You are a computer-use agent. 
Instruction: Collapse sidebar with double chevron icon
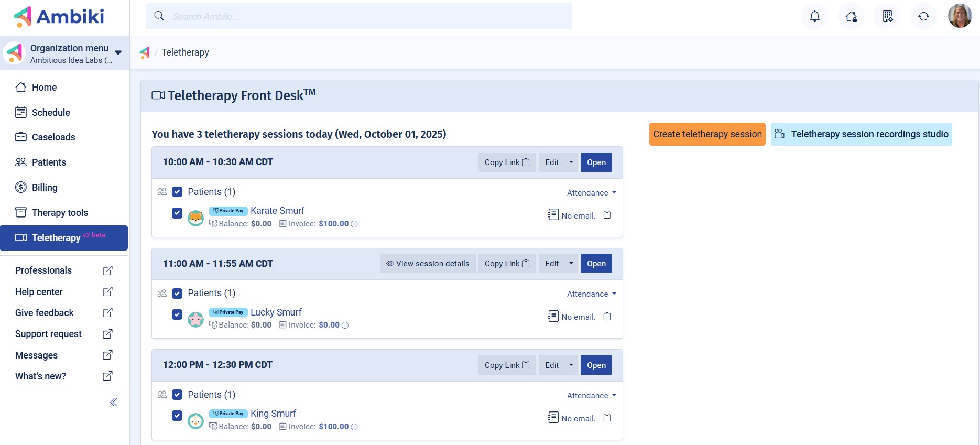pos(113,403)
